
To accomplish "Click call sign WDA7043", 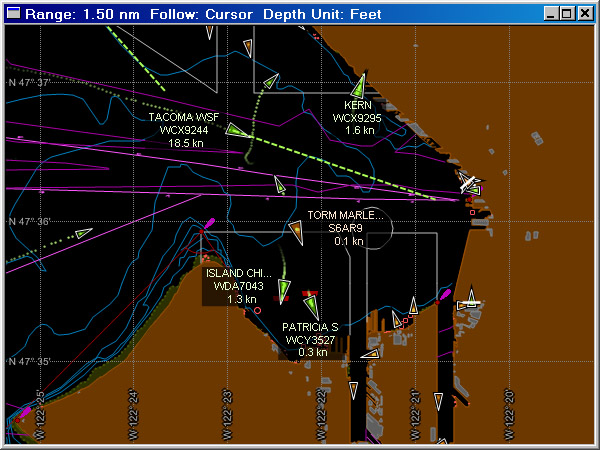I will coord(238,286).
